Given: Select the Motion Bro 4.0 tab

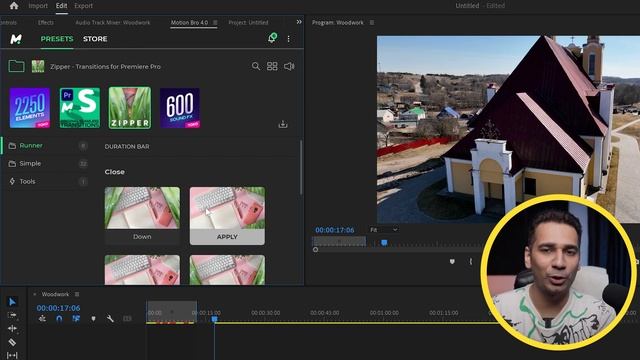Looking at the screenshot, I should 189,22.
